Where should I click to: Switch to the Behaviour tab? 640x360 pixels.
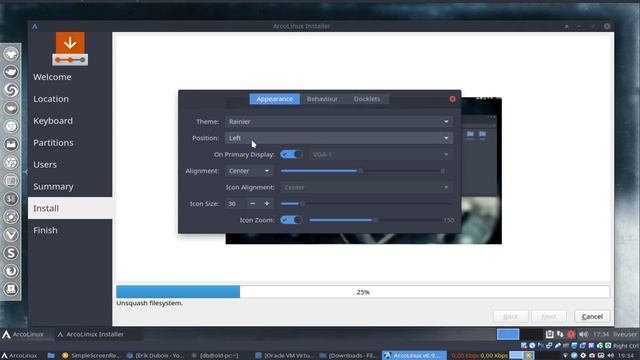(x=322, y=99)
